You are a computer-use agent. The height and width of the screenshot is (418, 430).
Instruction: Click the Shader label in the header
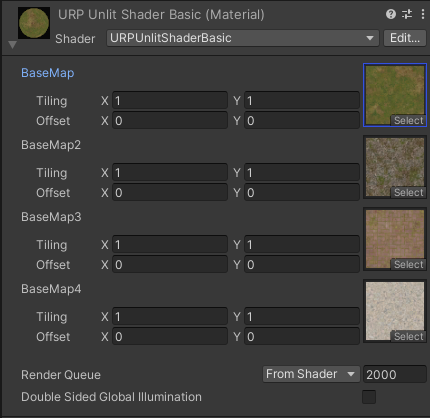75,39
